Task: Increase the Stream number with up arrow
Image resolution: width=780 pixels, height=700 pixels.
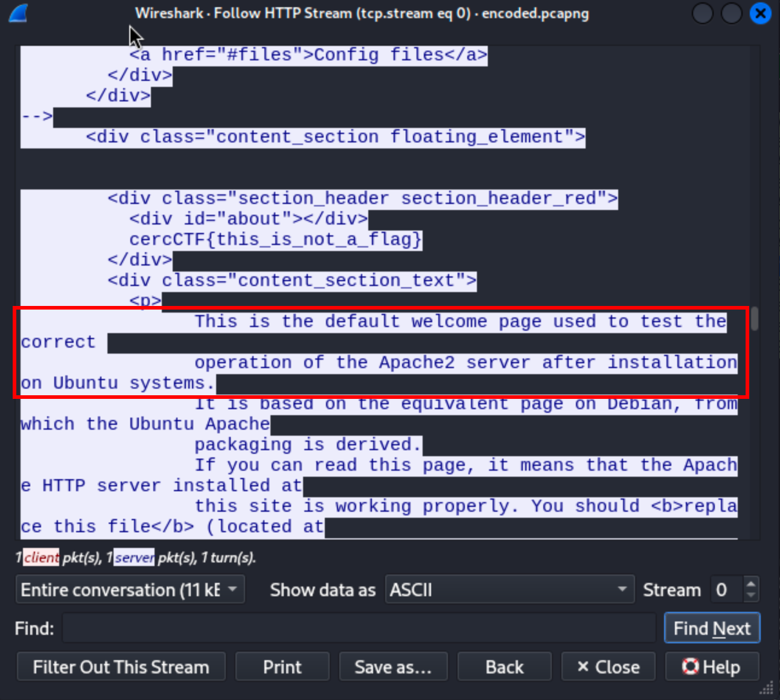Action: click(x=750, y=583)
